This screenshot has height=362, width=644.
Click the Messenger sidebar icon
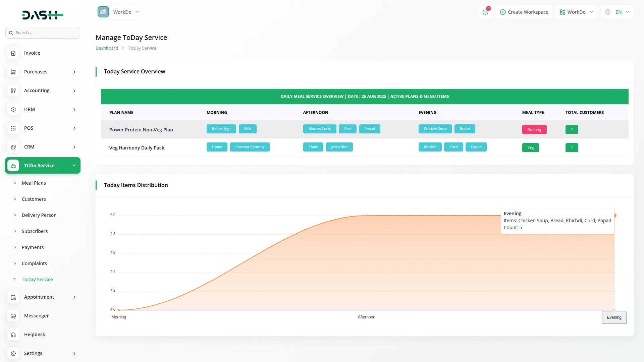coord(13,316)
